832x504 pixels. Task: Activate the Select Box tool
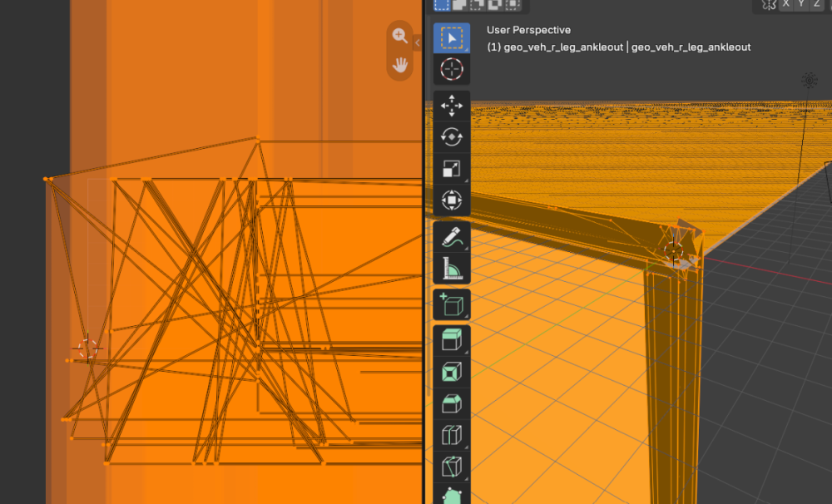coord(452,38)
